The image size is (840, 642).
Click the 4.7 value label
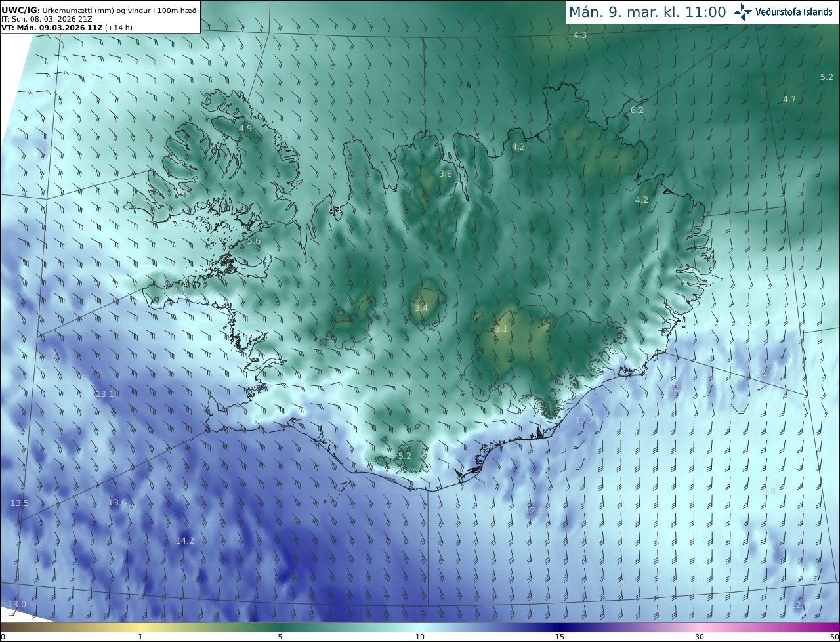click(x=789, y=100)
